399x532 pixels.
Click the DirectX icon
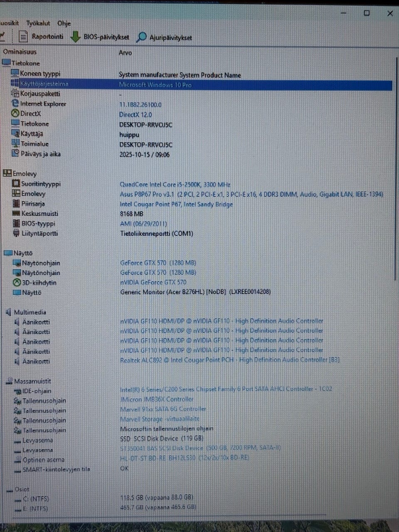tap(15, 113)
